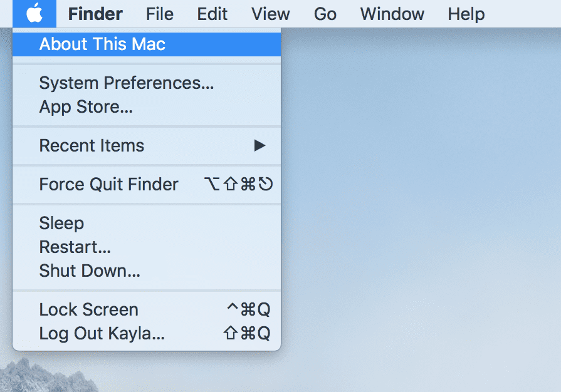Open the Go menu
Screen dimensions: 561x392
point(325,13)
